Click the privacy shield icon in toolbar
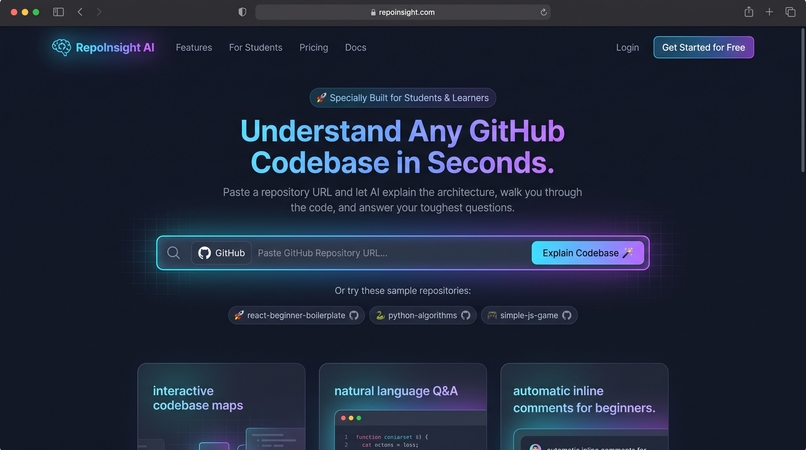The width and height of the screenshot is (806, 450). click(242, 12)
